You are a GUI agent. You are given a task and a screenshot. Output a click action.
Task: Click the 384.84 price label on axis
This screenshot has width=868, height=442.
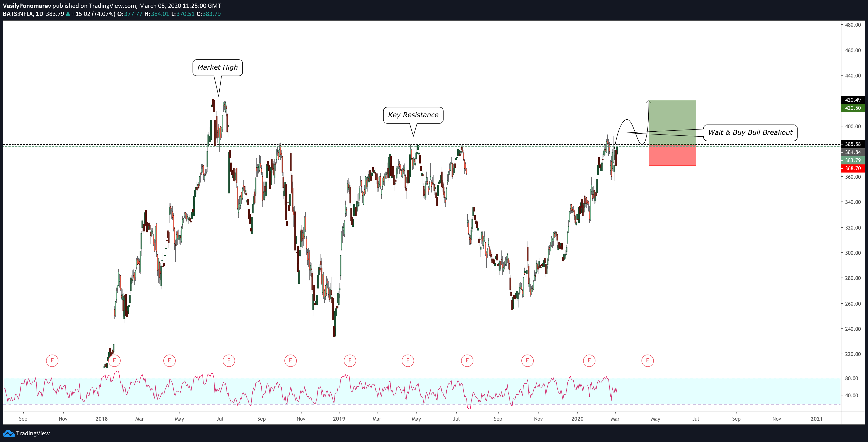pos(853,152)
